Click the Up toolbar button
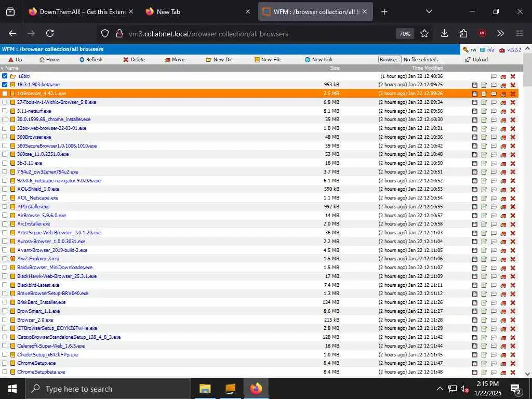The height and width of the screenshot is (399, 532). click(15, 60)
